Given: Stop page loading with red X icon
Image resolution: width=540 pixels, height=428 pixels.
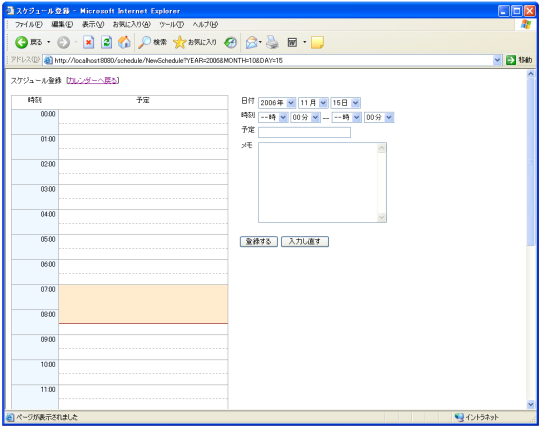Looking at the screenshot, I should tap(89, 42).
